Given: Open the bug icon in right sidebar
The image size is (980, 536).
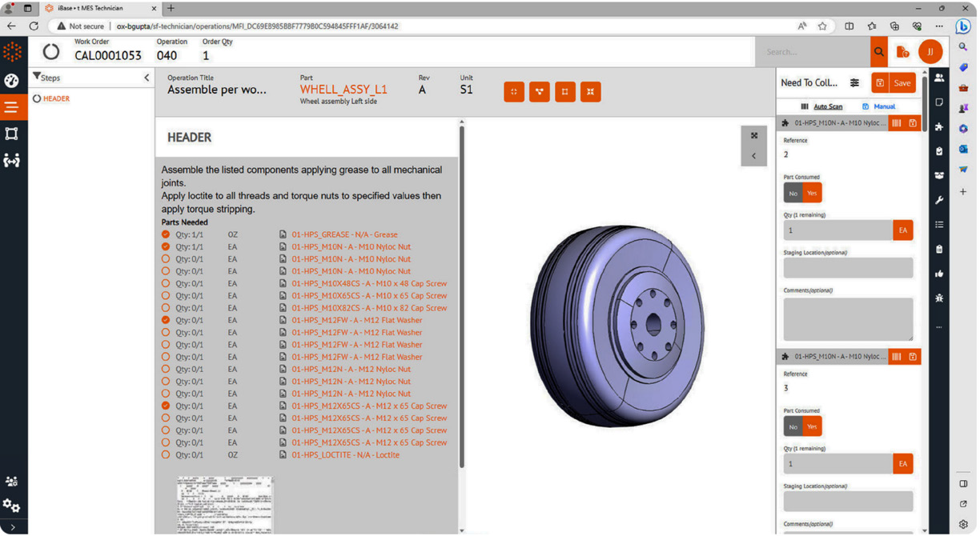Looking at the screenshot, I should pos(939,298).
